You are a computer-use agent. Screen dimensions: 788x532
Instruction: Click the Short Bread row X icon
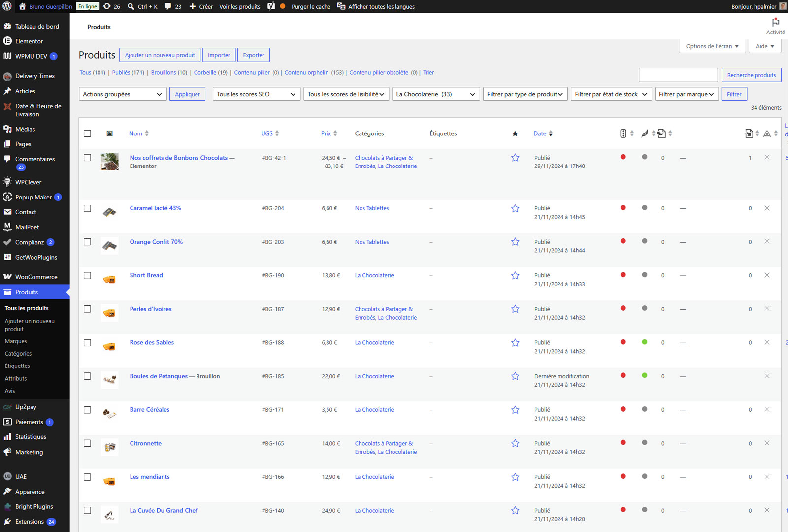tap(767, 275)
